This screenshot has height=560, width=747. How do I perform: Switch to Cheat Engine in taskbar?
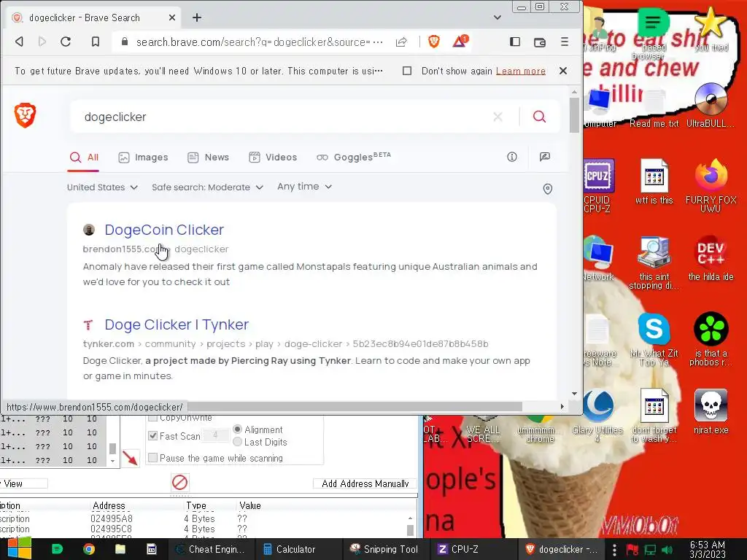click(210, 549)
